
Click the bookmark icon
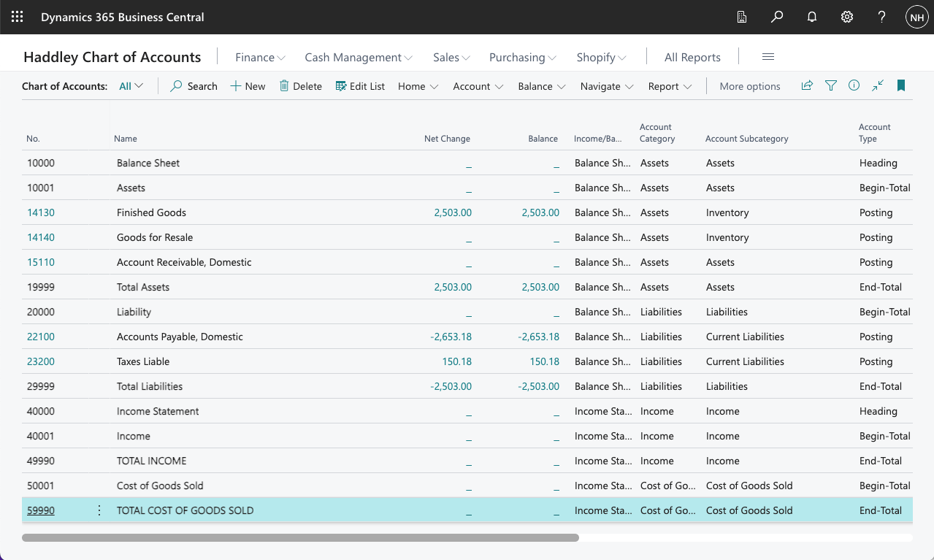tap(901, 85)
